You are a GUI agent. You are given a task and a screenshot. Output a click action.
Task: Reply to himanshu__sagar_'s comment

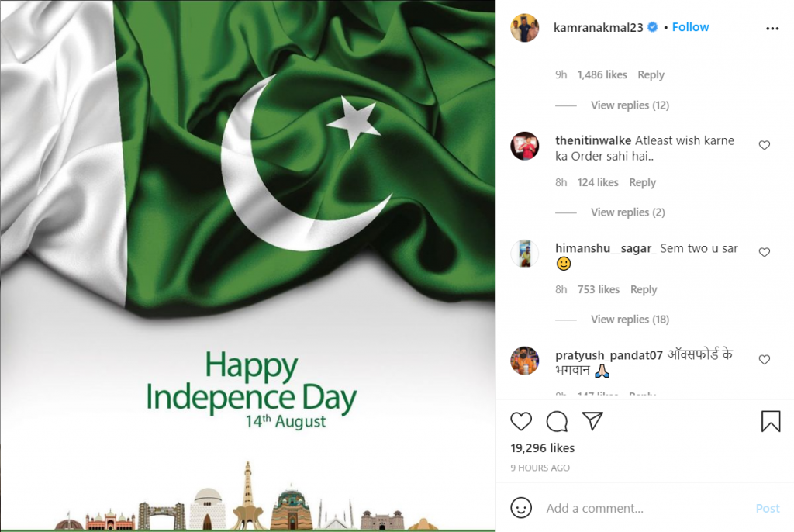(x=643, y=289)
